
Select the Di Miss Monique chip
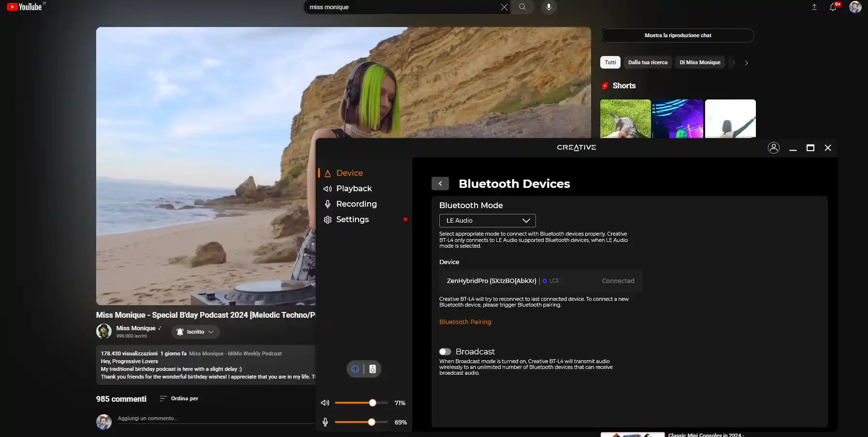click(x=700, y=62)
